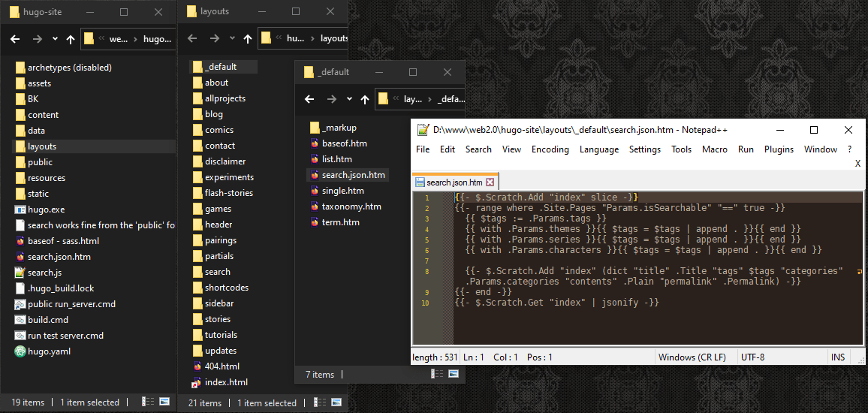868x413 pixels.
Task: Select the 404.html file in layouts
Action: click(x=222, y=366)
